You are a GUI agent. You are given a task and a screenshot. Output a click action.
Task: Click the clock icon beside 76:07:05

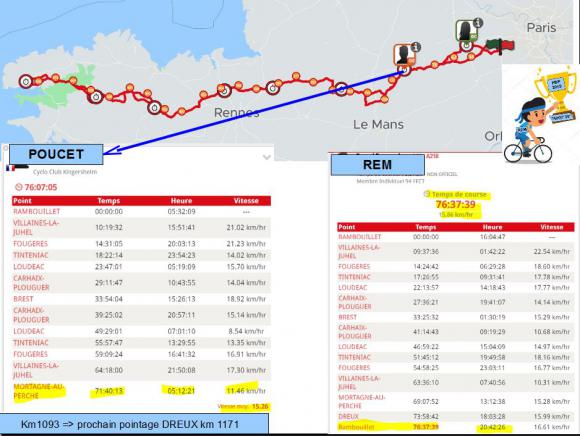pos(18,187)
